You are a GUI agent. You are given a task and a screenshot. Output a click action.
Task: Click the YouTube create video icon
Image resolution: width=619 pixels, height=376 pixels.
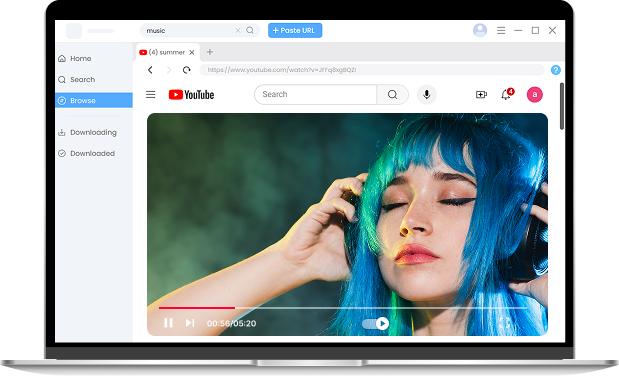pyautogui.click(x=481, y=94)
